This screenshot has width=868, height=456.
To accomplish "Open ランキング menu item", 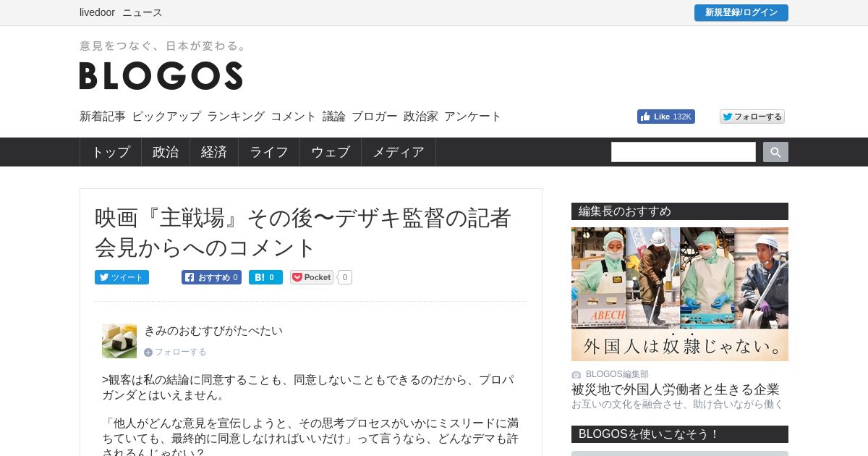I will coord(236,117).
